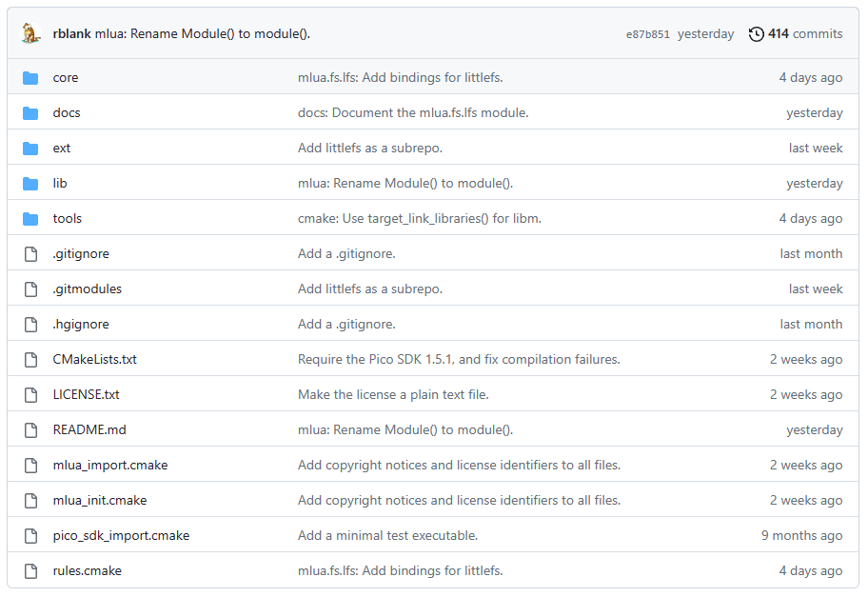The width and height of the screenshot is (868, 597).
Task: Open 'Add a minimal test executable' commit
Action: pos(387,535)
